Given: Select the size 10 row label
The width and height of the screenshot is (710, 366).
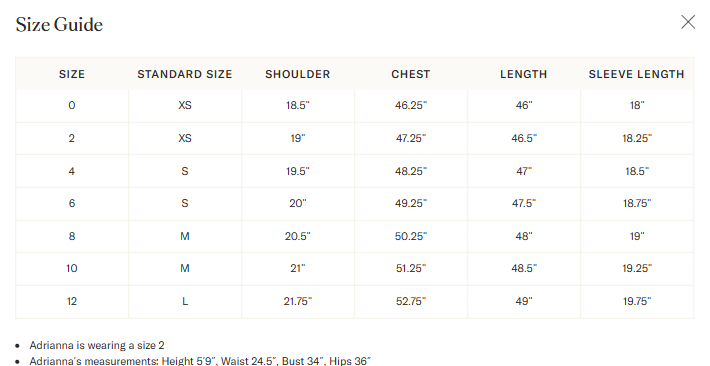Looking at the screenshot, I should click(x=72, y=269).
